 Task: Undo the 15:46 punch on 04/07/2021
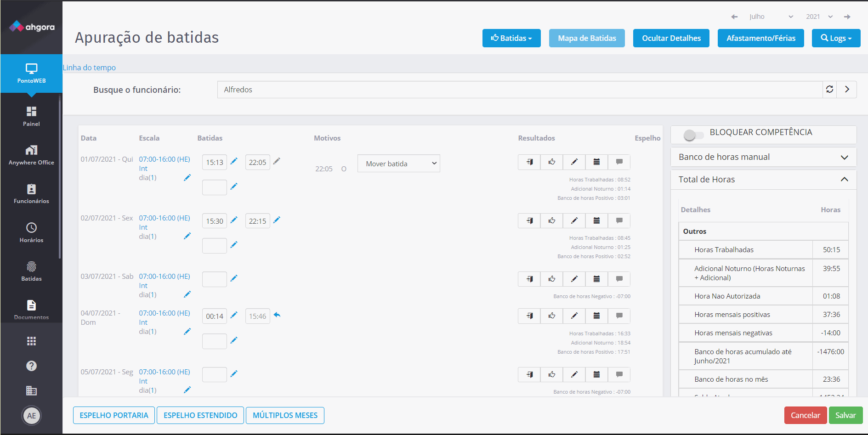(x=277, y=315)
